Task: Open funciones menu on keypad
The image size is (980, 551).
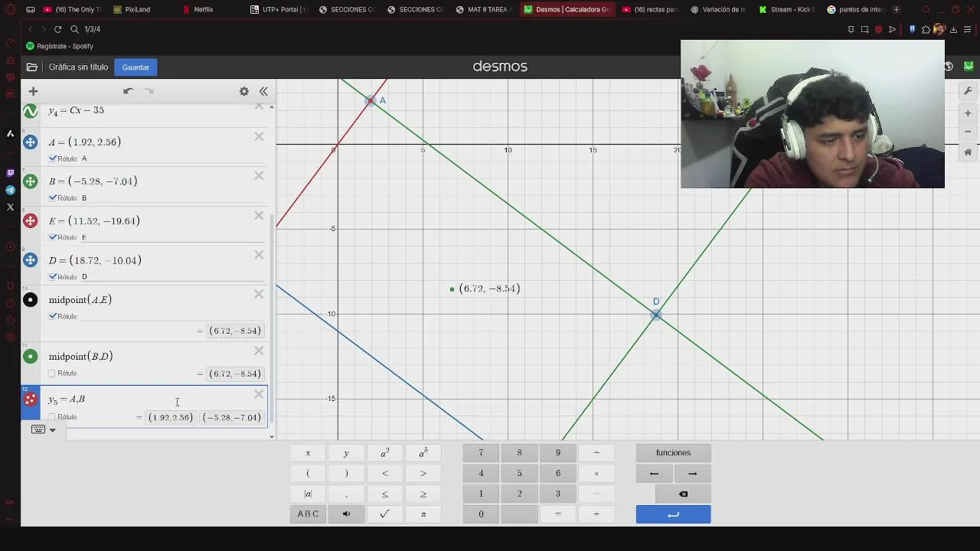Action: click(x=673, y=453)
